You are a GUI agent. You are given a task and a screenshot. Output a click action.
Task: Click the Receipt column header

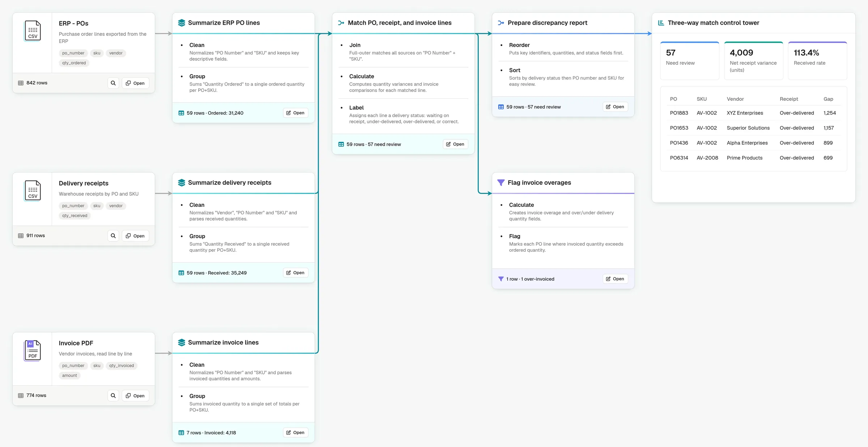tap(789, 99)
